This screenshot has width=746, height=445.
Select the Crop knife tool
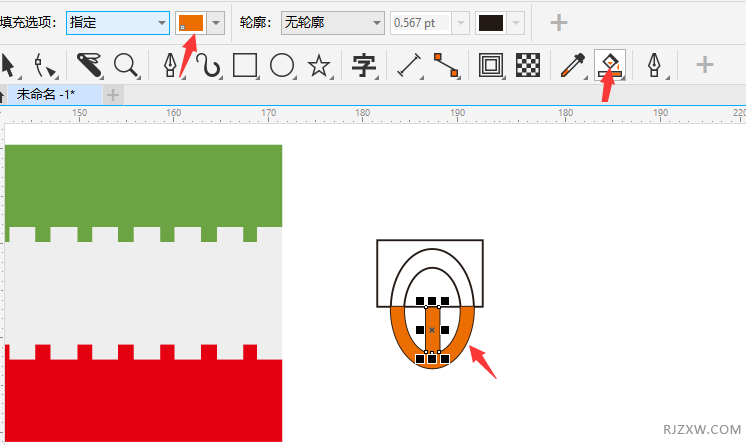point(89,65)
